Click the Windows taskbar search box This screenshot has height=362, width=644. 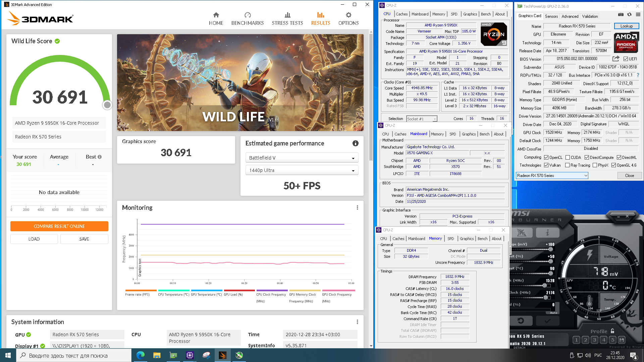click(x=74, y=355)
